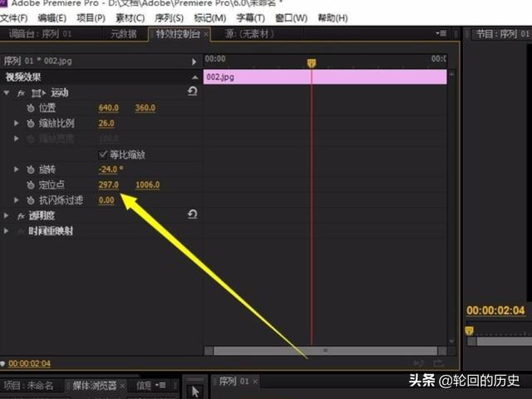Click the timeline horizontal zoom scrollbar
The height and width of the screenshot is (399, 532).
click(x=324, y=351)
